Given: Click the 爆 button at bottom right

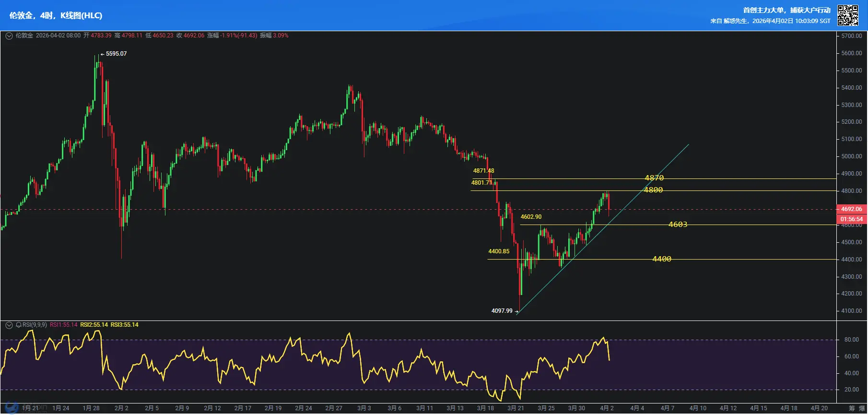Looking at the screenshot, I should click(862, 408).
